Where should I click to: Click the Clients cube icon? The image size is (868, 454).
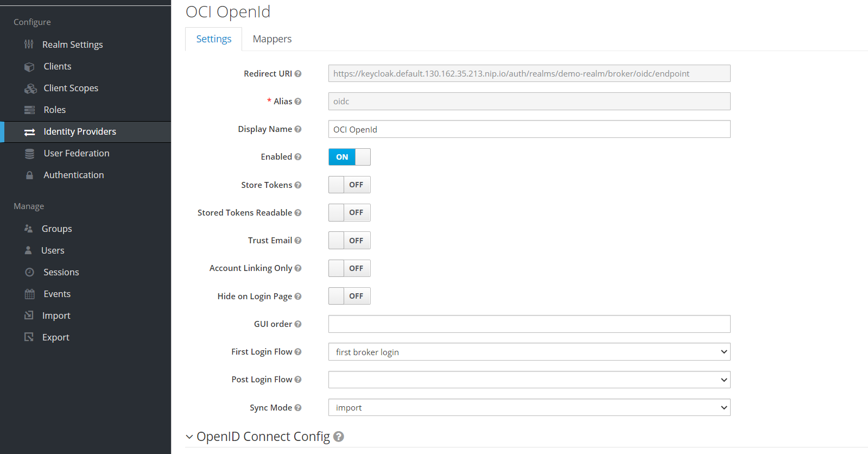pyautogui.click(x=29, y=67)
